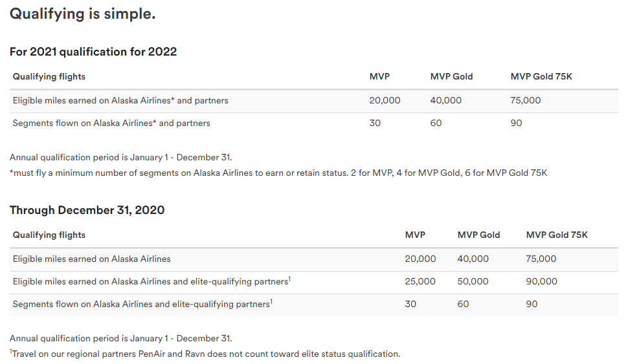Click the minimum segments asterisk footnote text

278,173
